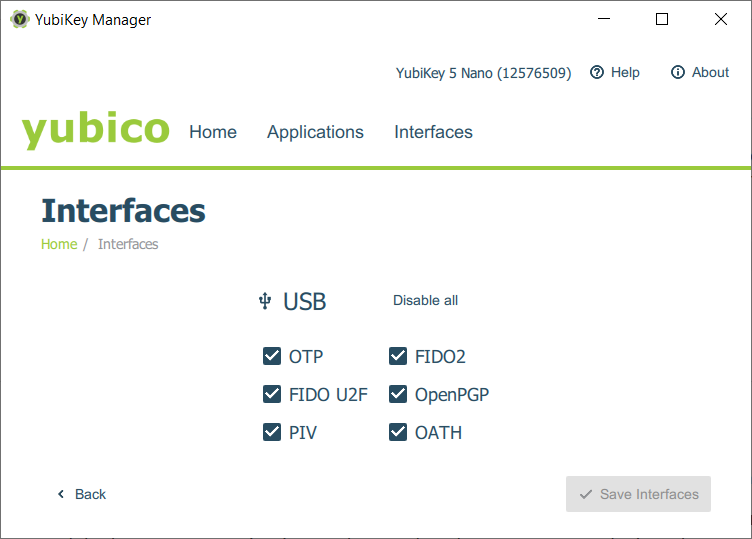Click the Help question mark icon
Image resolution: width=752 pixels, height=539 pixels.
pos(597,72)
